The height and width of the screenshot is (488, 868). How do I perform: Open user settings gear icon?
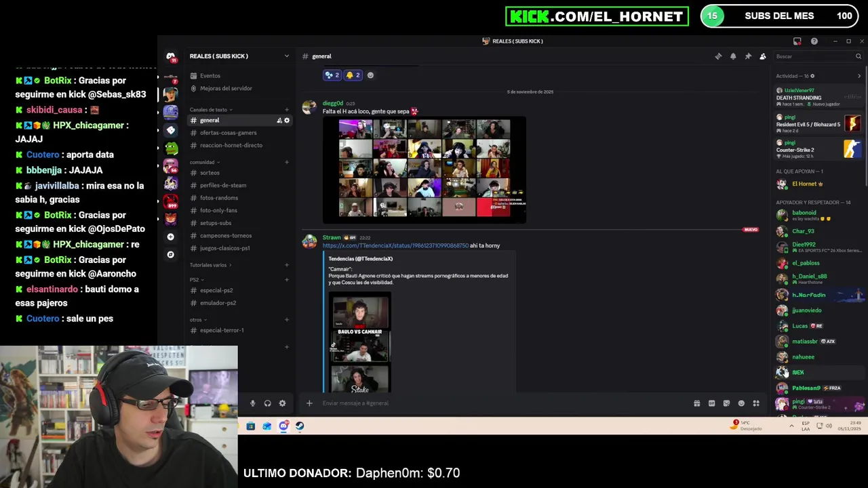point(282,403)
